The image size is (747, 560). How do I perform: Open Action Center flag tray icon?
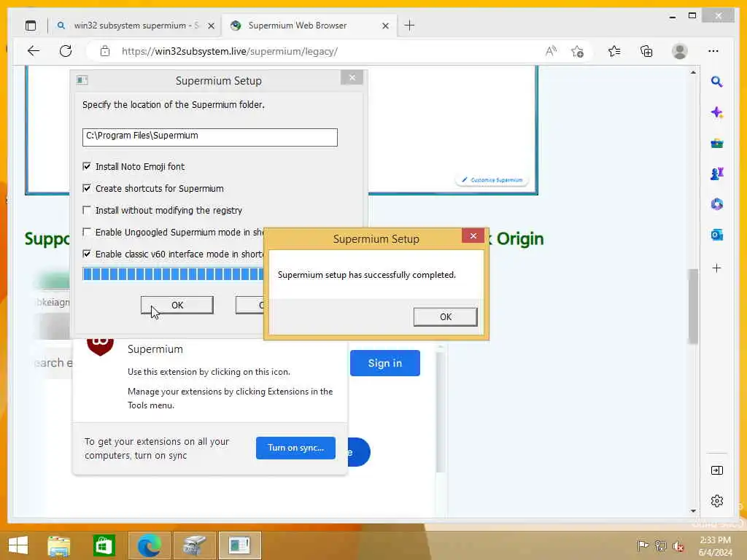643,545
